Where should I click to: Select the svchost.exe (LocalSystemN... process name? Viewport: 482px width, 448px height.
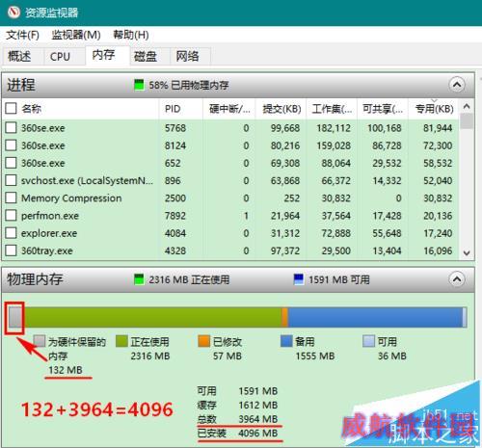(x=87, y=180)
